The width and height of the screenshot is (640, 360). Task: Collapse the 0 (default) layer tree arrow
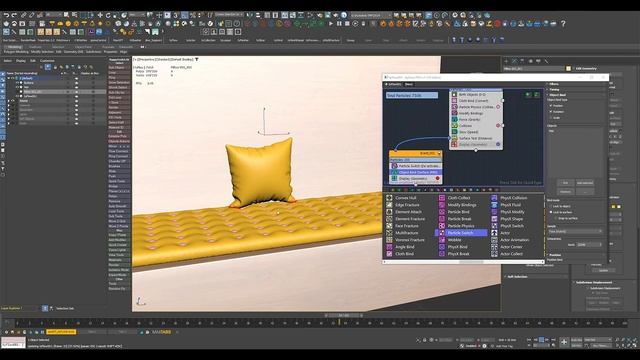(9, 78)
